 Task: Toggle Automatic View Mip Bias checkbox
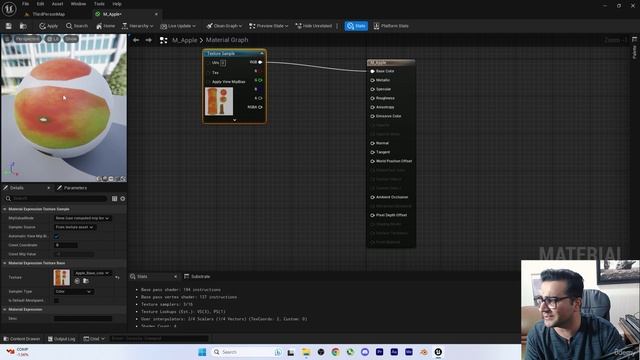click(x=57, y=236)
